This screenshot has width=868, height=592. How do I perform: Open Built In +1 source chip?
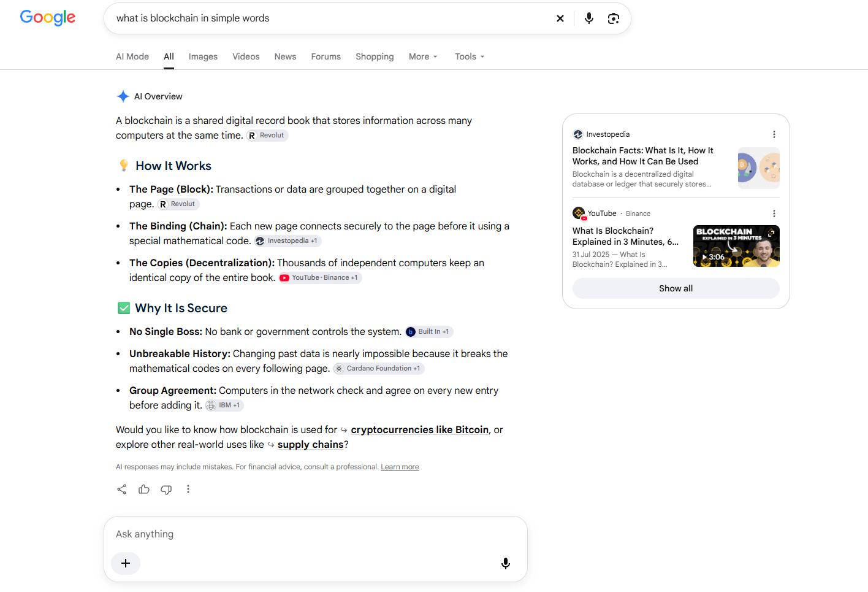pos(429,332)
